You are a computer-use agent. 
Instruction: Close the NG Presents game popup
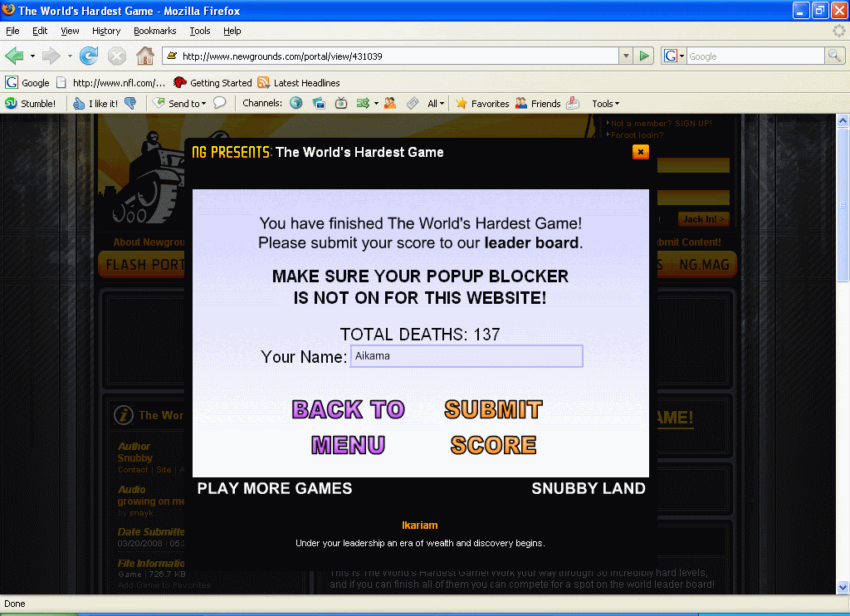tap(640, 152)
